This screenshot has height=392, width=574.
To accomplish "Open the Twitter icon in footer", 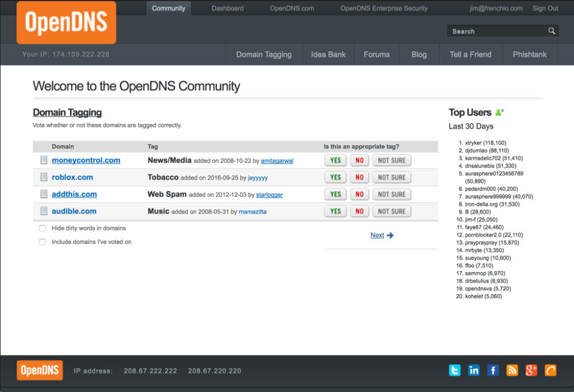I will pos(455,370).
